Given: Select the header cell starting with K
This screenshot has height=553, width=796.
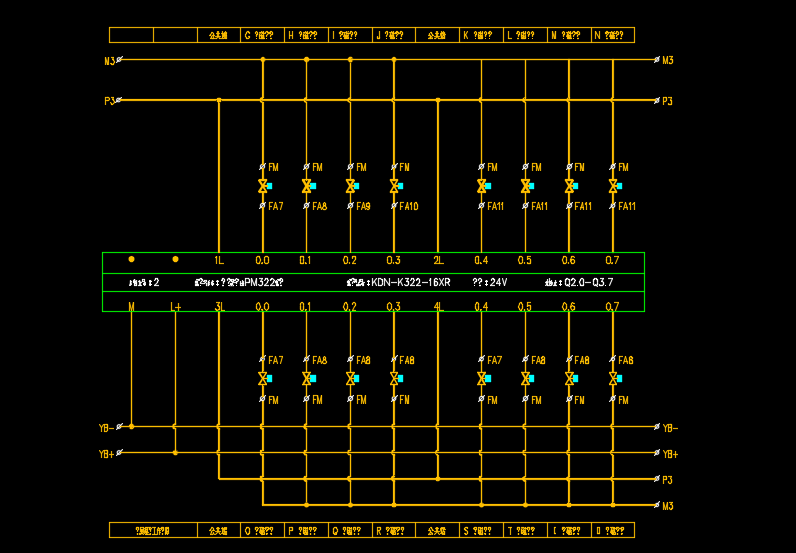Looking at the screenshot, I should pyautogui.click(x=481, y=35).
